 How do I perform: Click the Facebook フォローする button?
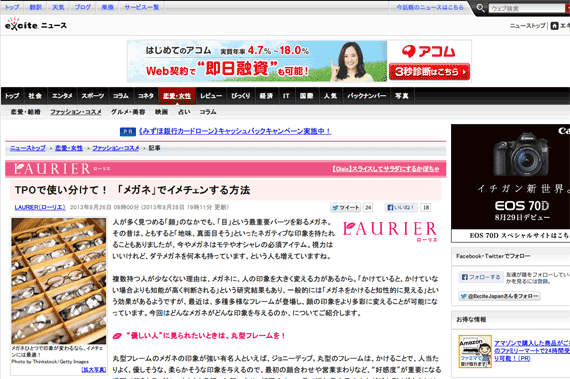[481, 277]
